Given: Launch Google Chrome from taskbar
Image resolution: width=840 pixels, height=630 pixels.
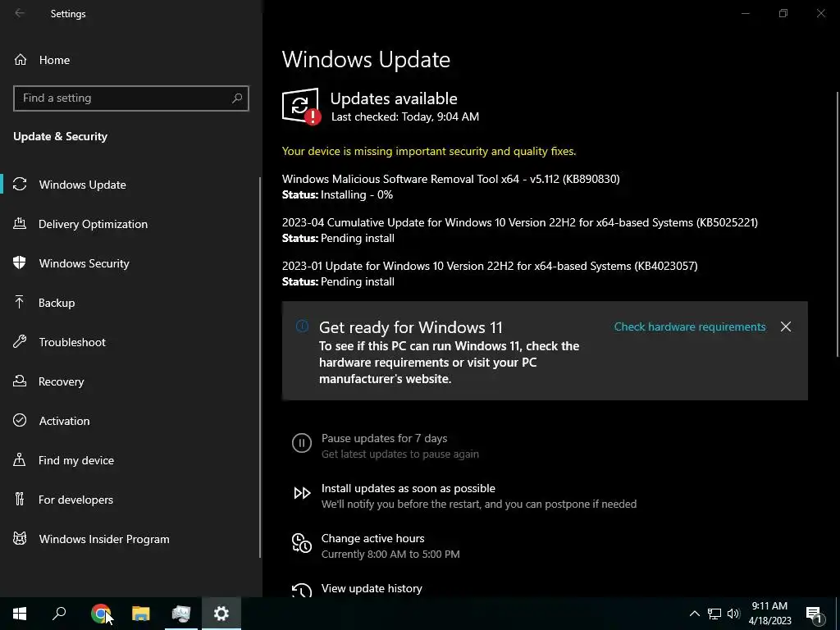Looking at the screenshot, I should coord(100,614).
